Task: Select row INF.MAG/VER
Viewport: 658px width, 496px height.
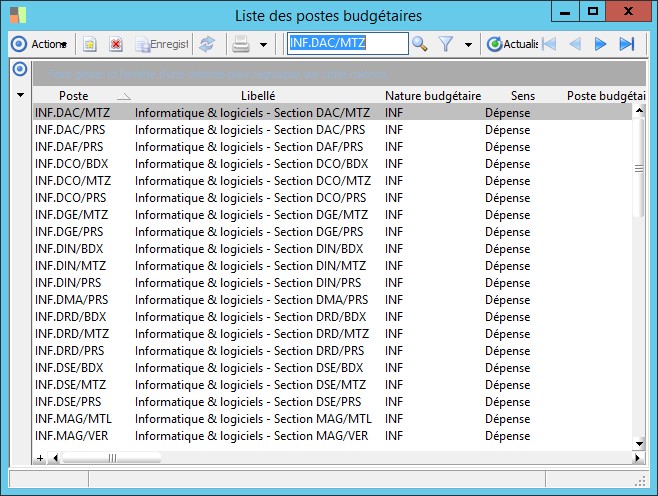Action: (332, 436)
